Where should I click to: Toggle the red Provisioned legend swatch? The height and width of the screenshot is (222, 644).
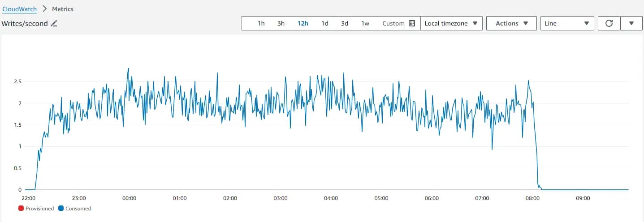21,209
